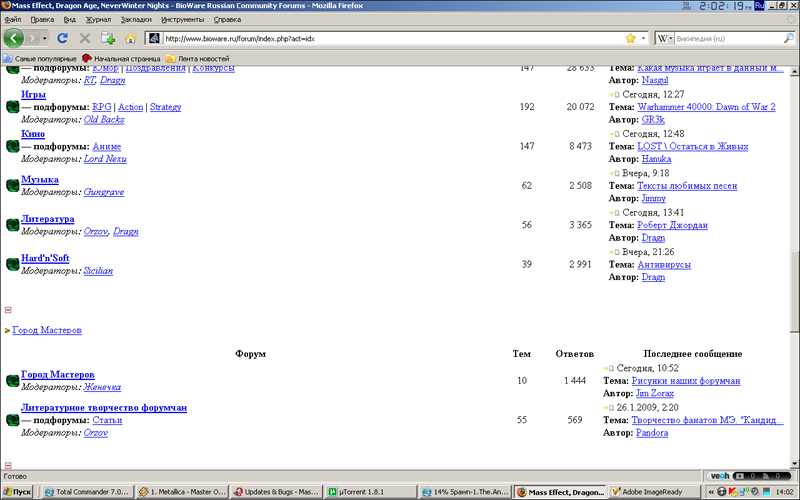The height and width of the screenshot is (500, 800).
Task: Bookmark this page with the star icon
Action: [x=631, y=38]
